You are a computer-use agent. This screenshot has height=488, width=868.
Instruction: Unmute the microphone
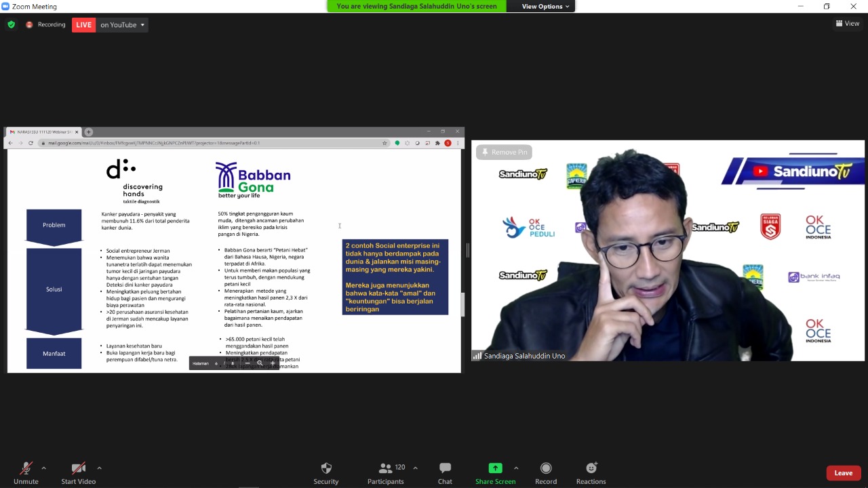[26, 472]
